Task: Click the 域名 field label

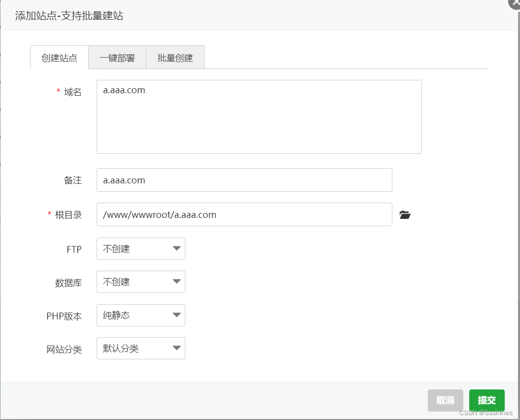Action: [x=72, y=92]
